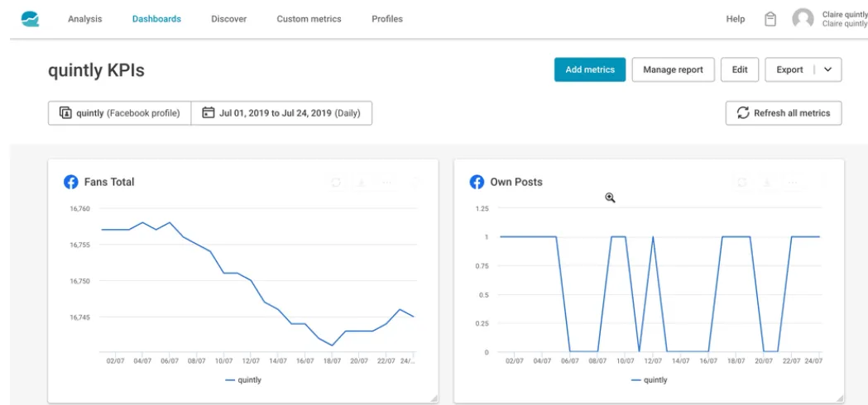The height and width of the screenshot is (405, 868).
Task: Toggle quintly series in Own Posts legend
Action: [x=649, y=380]
